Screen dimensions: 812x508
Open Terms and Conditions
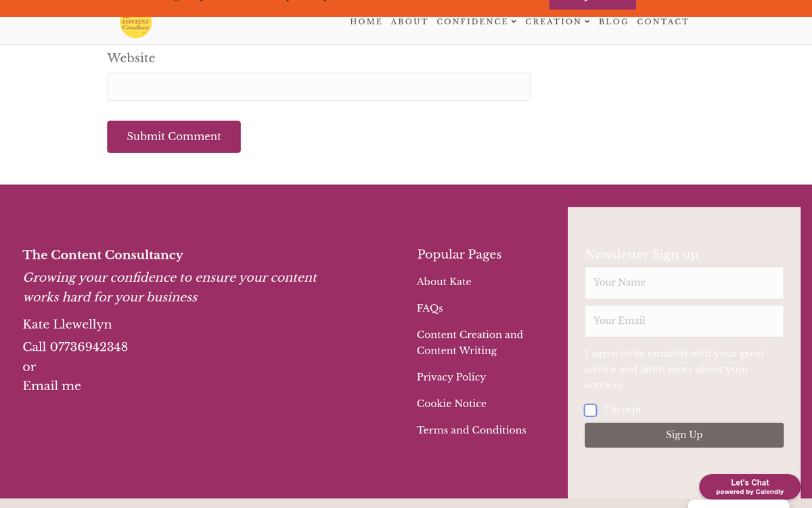(471, 430)
